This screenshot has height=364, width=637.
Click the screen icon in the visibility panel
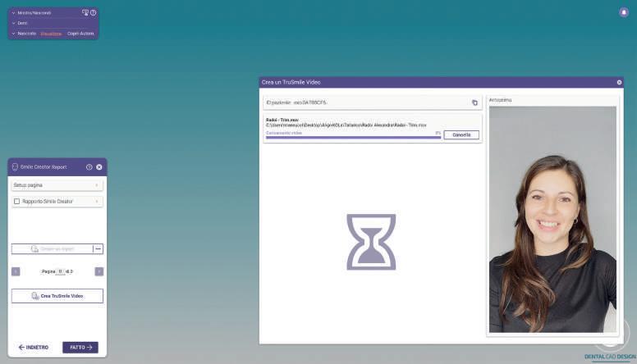[85, 12]
